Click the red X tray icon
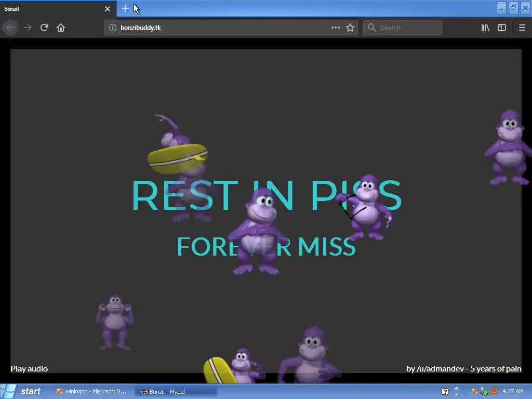The image size is (532, 399). coord(474,391)
